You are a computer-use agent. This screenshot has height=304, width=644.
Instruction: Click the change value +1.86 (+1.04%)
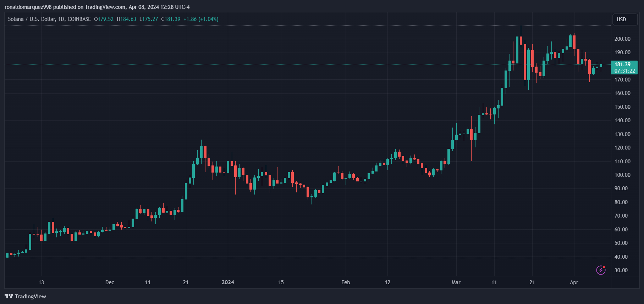[x=201, y=19]
